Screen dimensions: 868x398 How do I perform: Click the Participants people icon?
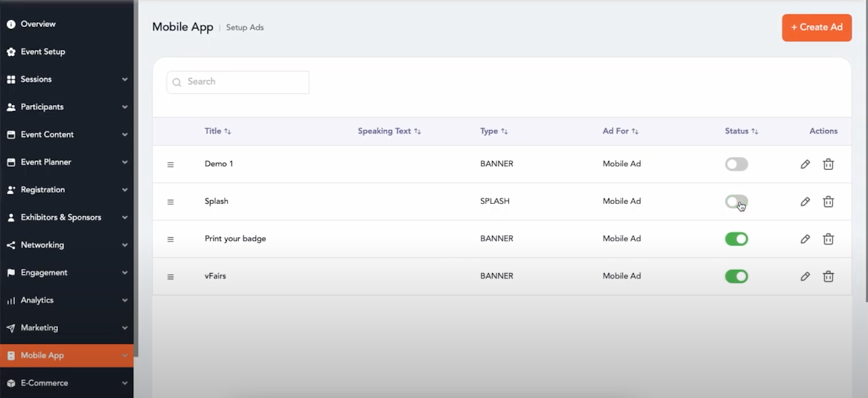click(11, 107)
